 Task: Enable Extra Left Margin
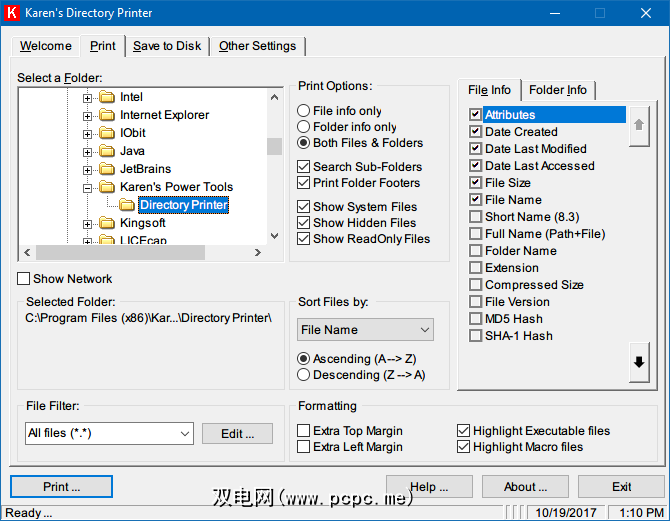click(x=303, y=447)
